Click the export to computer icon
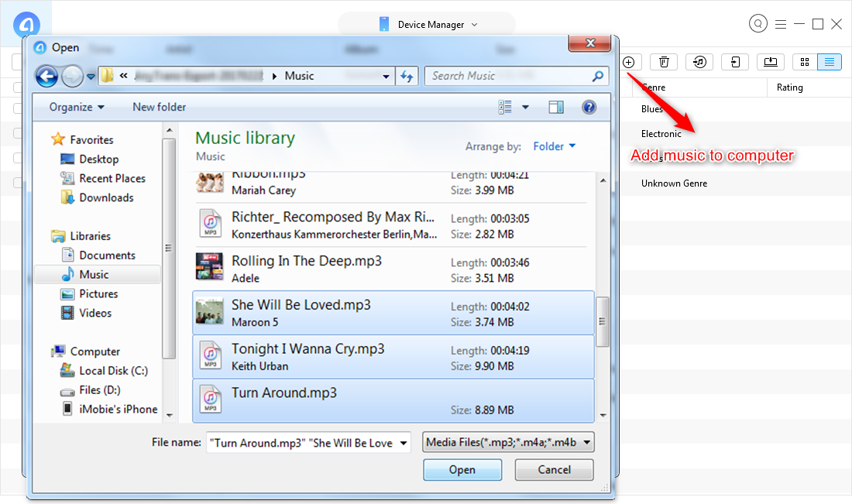 pyautogui.click(x=771, y=62)
